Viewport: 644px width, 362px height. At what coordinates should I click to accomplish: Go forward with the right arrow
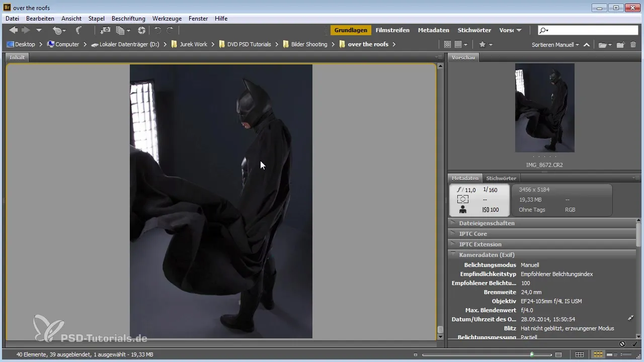(26, 30)
